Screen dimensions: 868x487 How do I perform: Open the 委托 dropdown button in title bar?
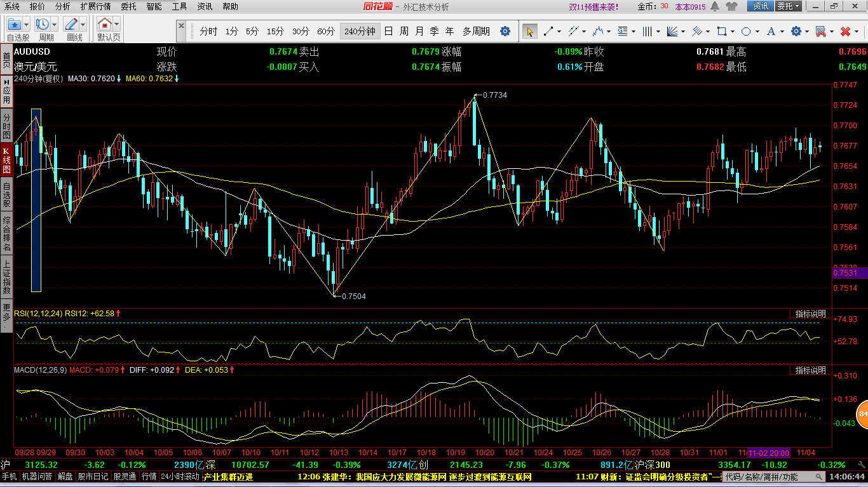788,6
